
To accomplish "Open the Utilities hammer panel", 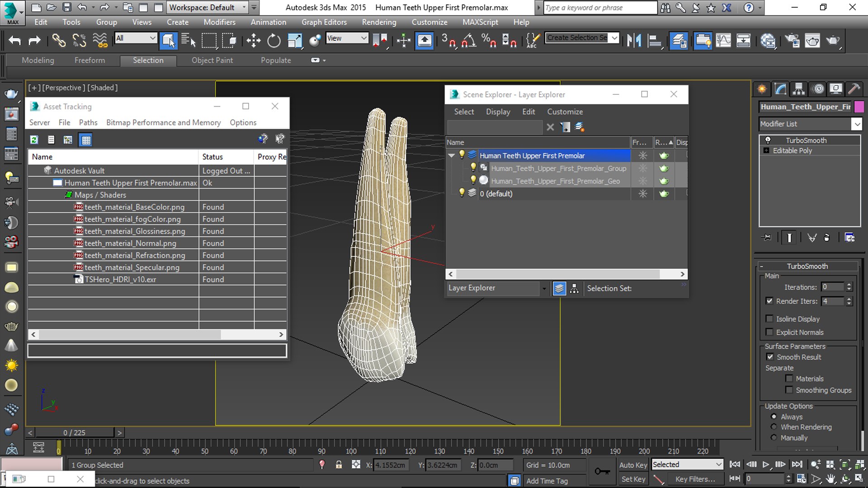I will 854,89.
